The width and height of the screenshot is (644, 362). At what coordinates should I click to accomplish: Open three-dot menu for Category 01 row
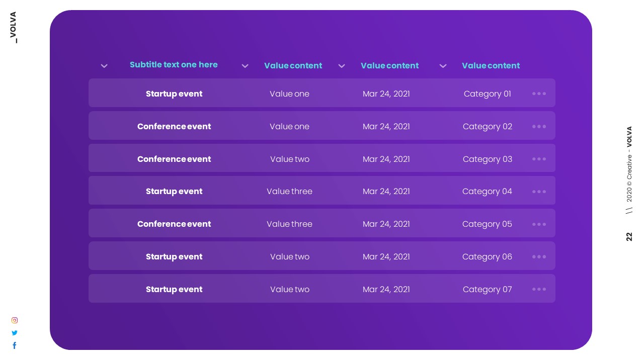pos(539,94)
